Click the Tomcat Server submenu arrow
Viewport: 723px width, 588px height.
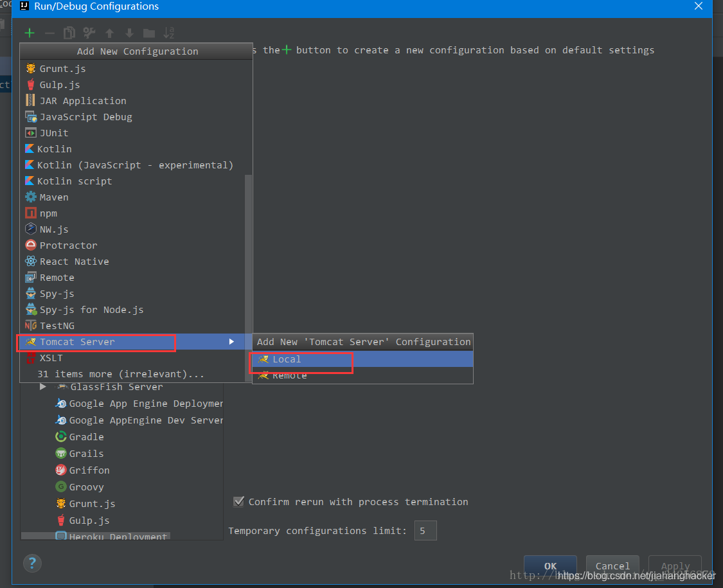pos(231,342)
